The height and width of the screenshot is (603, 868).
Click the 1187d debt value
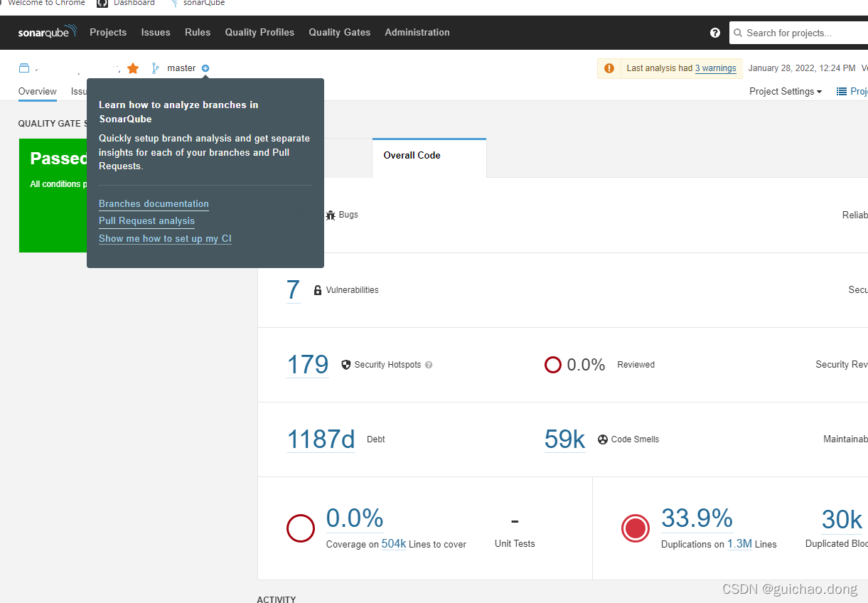point(321,439)
